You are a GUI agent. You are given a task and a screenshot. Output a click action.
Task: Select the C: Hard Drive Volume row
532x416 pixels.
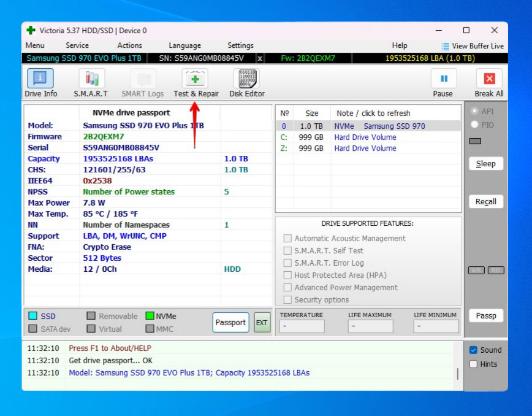point(365,137)
